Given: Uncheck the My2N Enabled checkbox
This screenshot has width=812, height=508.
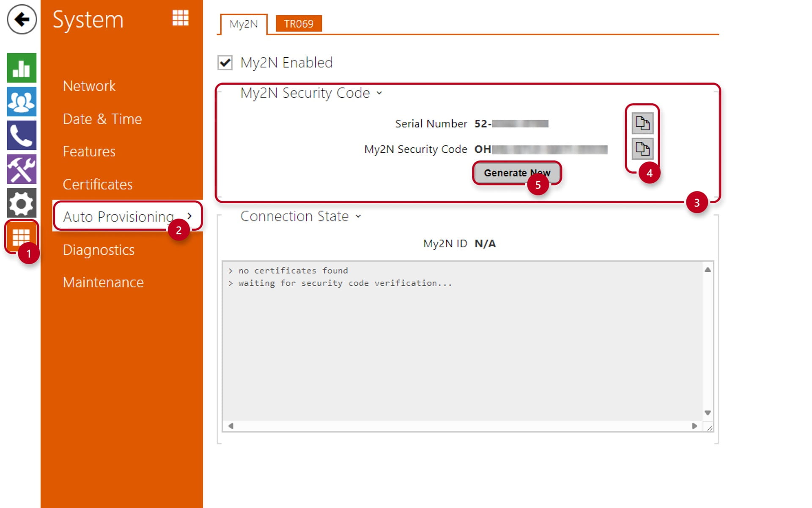Looking at the screenshot, I should 225,63.
